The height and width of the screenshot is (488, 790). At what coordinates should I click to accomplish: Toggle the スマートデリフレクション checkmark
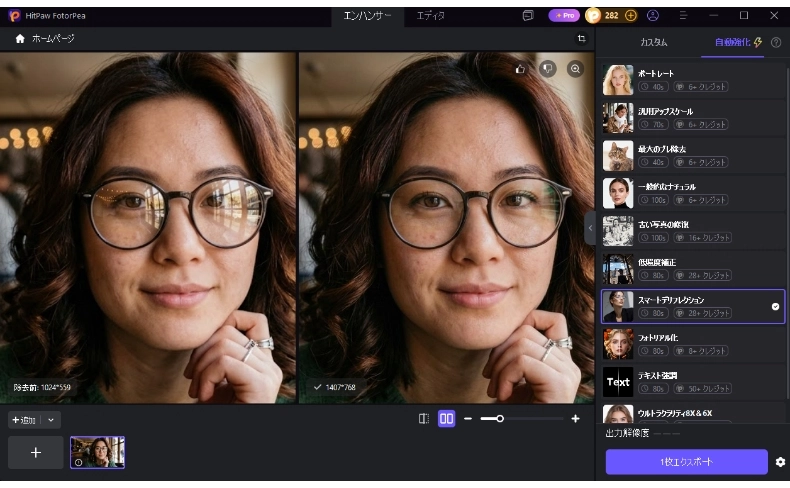click(775, 307)
